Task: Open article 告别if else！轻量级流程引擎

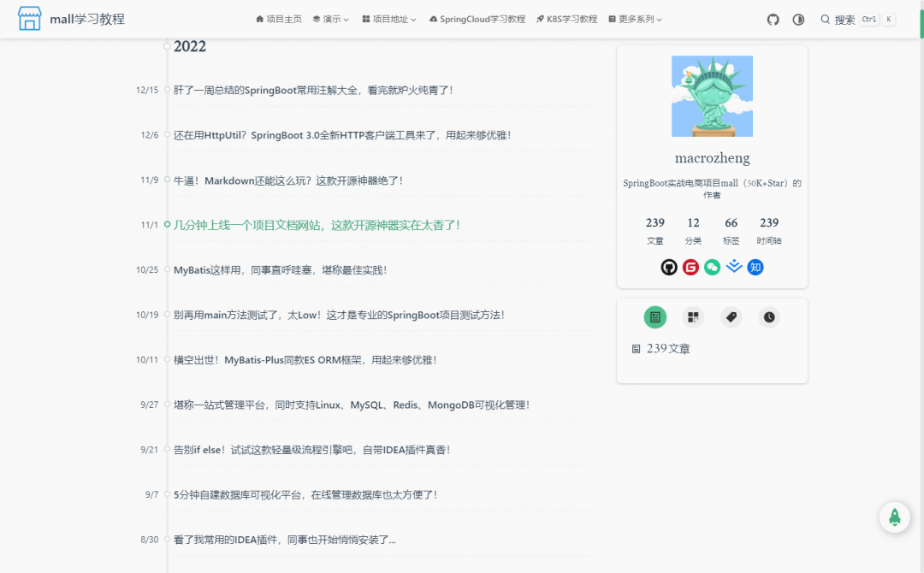Action: point(312,450)
